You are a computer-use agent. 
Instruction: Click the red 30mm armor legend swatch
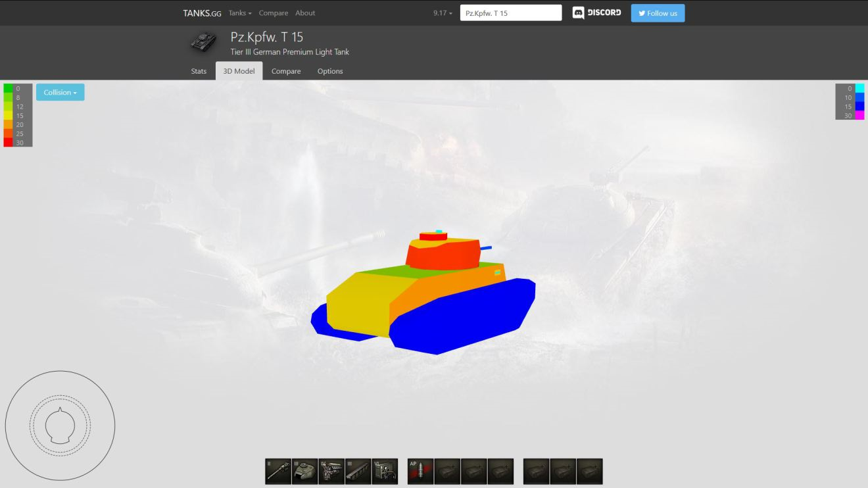pos(8,143)
